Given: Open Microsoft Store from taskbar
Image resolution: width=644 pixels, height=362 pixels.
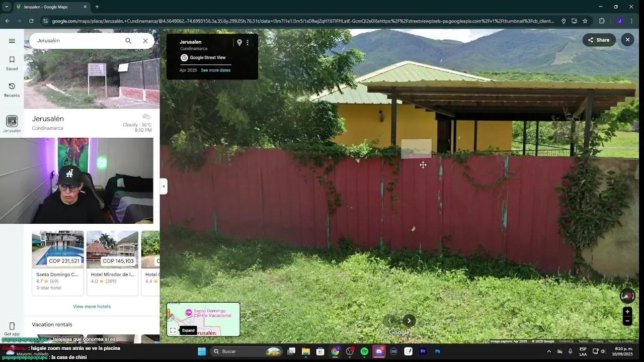Looking at the screenshot, I should [x=320, y=351].
